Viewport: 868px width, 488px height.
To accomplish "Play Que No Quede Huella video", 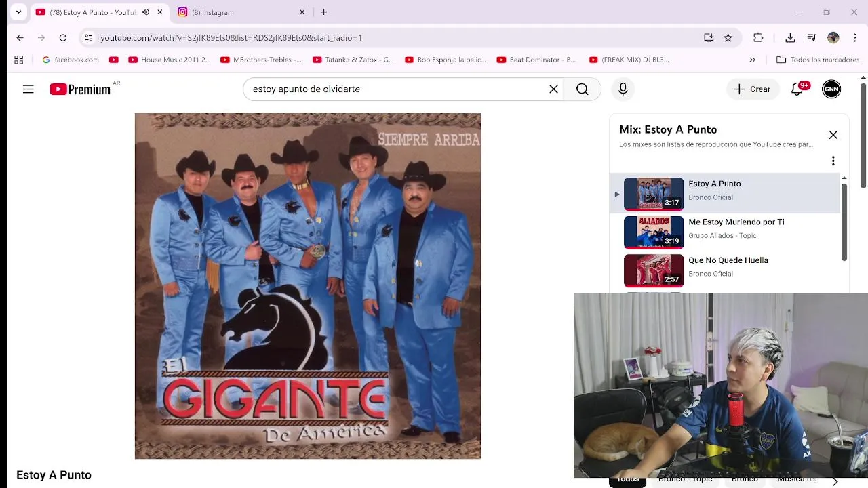I will click(x=654, y=270).
